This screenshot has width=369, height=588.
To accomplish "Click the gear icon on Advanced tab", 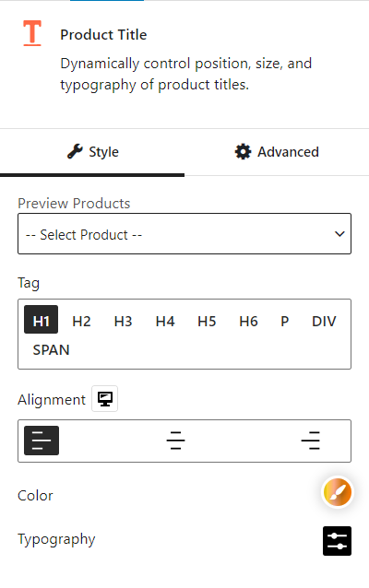I will tap(243, 151).
